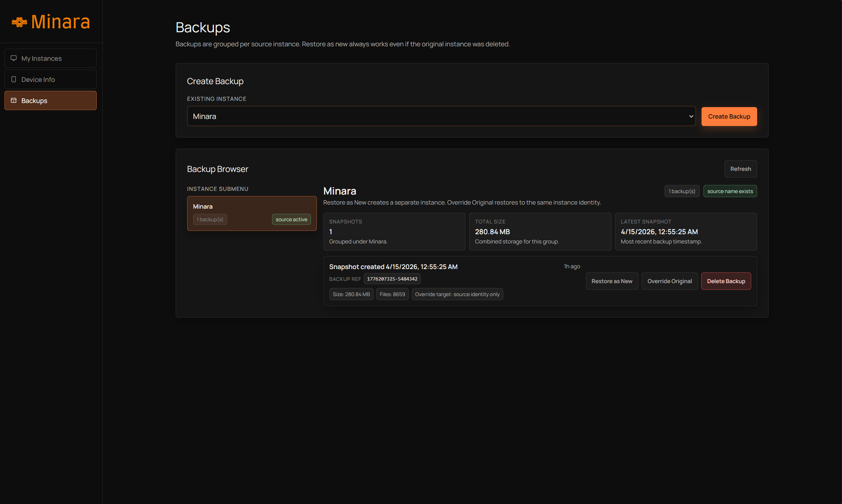Click the Snapshot created 4/15/2026 heading
Viewport: 842px width, 504px height.
(x=393, y=267)
